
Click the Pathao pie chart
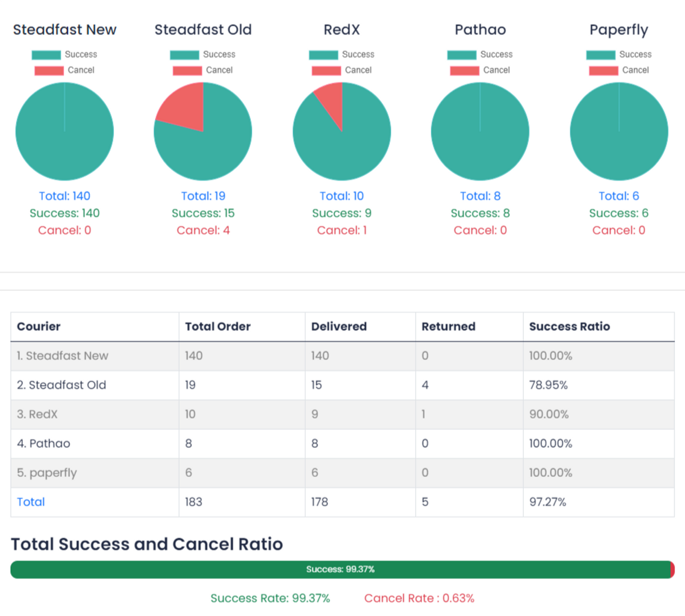coord(480,131)
